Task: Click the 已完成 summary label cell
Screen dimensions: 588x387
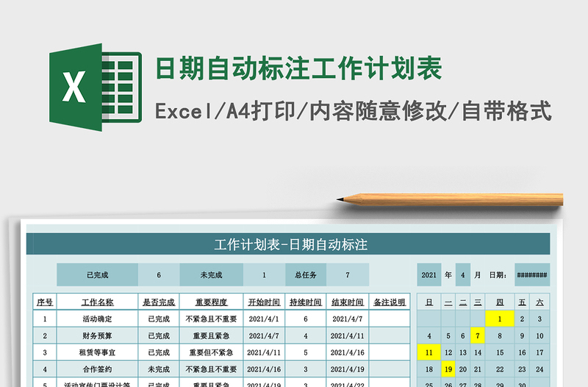Action: tap(97, 275)
